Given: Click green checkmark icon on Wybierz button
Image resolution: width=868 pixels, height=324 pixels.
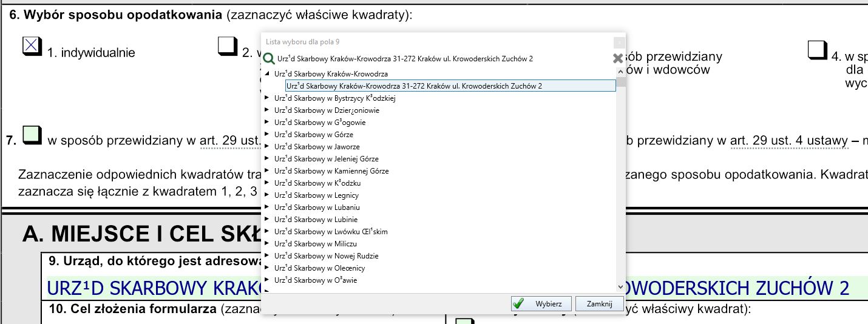Looking at the screenshot, I should pos(518,303).
